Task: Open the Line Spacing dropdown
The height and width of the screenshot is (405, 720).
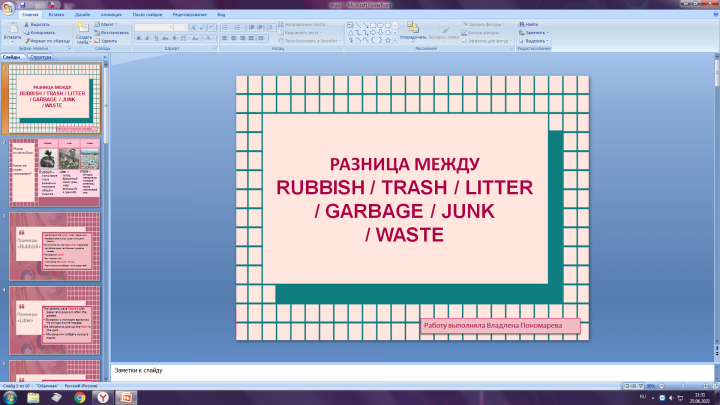Action: (x=270, y=28)
